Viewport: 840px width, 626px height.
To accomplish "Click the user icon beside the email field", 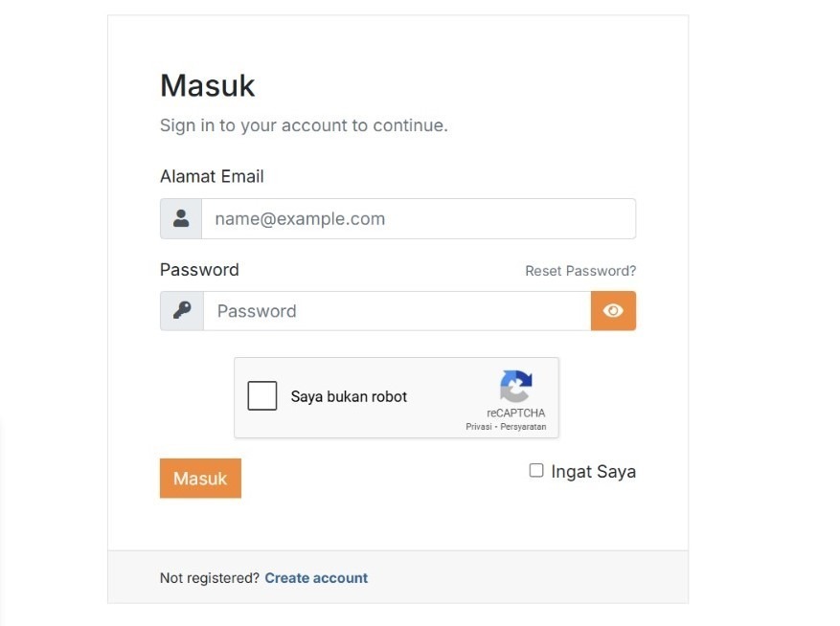I will point(181,218).
